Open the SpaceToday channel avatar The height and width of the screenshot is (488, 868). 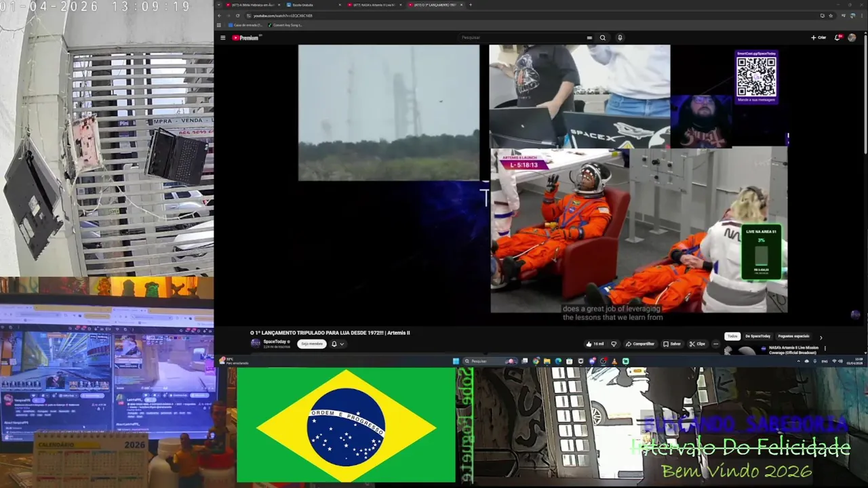[x=256, y=343]
